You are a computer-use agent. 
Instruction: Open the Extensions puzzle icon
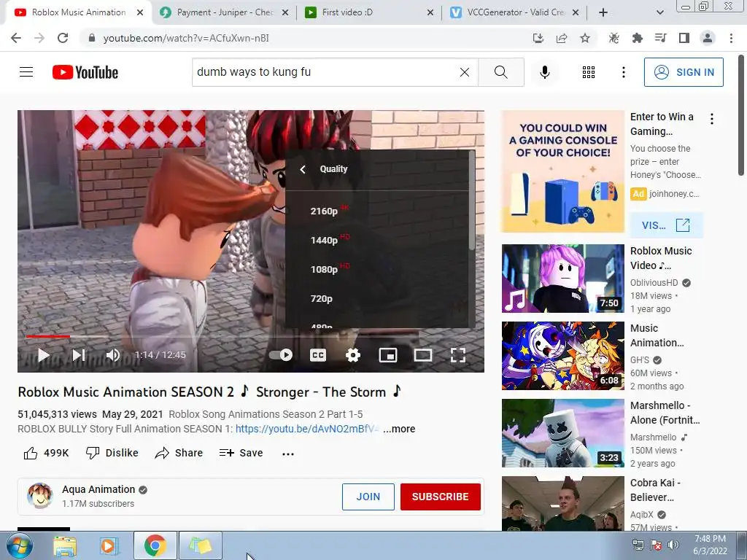pyautogui.click(x=637, y=38)
